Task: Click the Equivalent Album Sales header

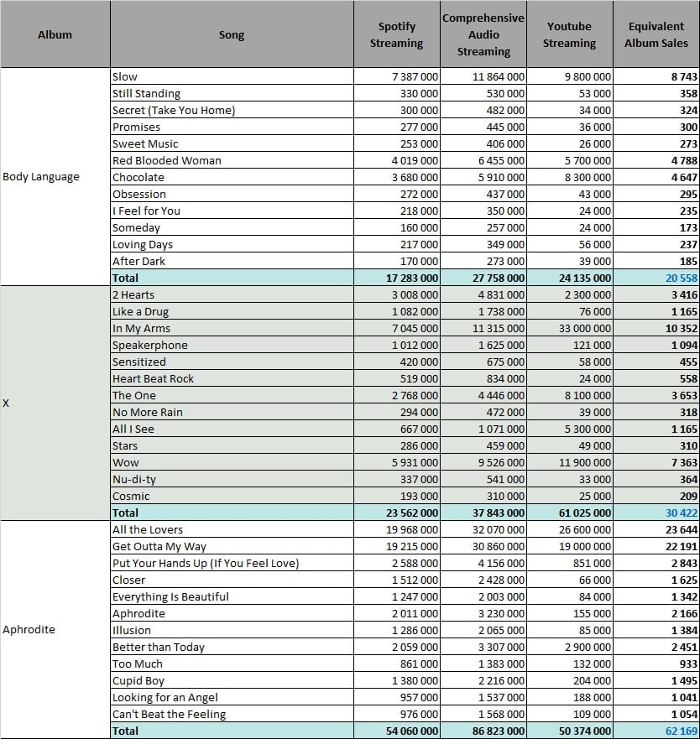Action: click(x=656, y=34)
